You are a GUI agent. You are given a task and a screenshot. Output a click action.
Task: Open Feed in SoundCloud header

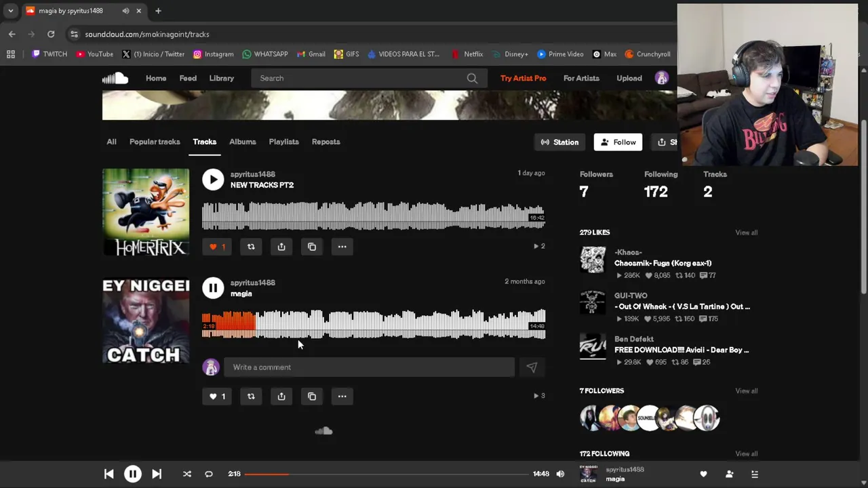[188, 78]
